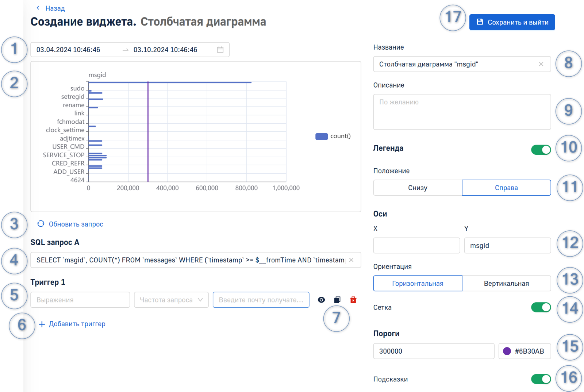Clear the SQL query with X icon

351,260
